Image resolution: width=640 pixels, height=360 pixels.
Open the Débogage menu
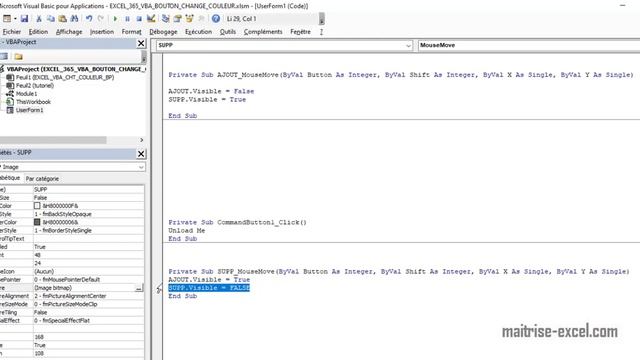pos(163,32)
